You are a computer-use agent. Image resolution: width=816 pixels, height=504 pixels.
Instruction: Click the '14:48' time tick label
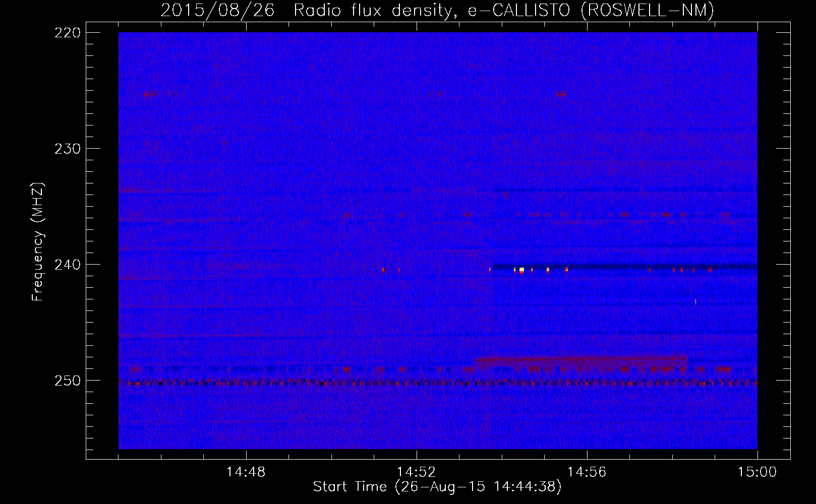tap(246, 472)
